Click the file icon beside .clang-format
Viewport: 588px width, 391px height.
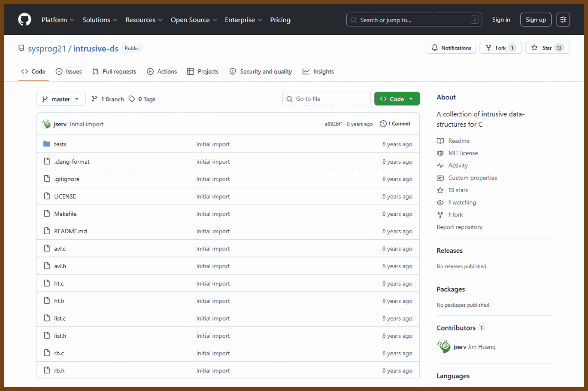(47, 162)
